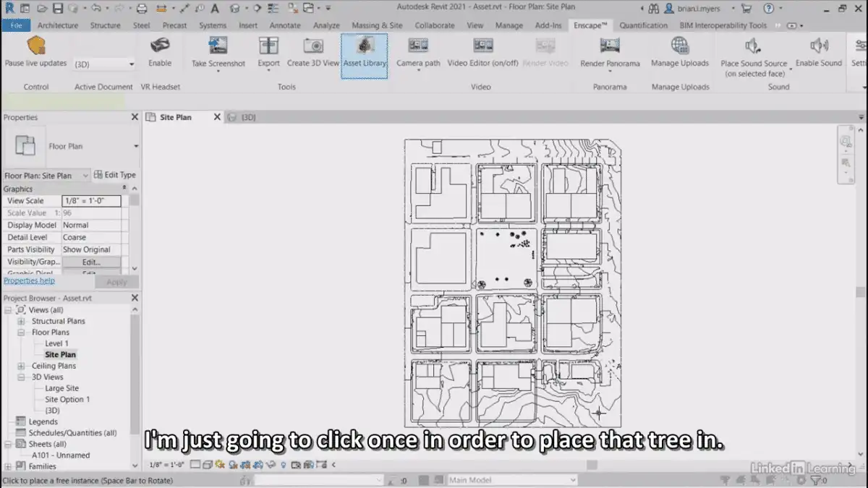Select sheet A101 - Unnamed
This screenshot has height=488, width=868.
coord(61,455)
